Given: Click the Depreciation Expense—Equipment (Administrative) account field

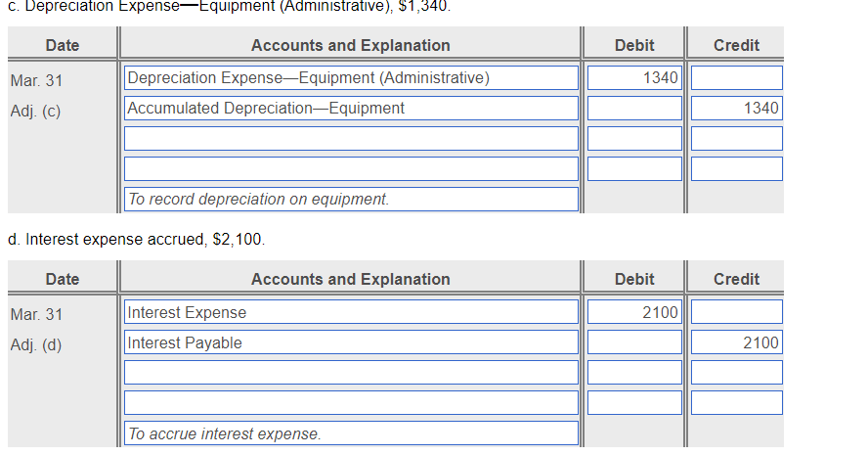Looking at the screenshot, I should pos(351,78).
